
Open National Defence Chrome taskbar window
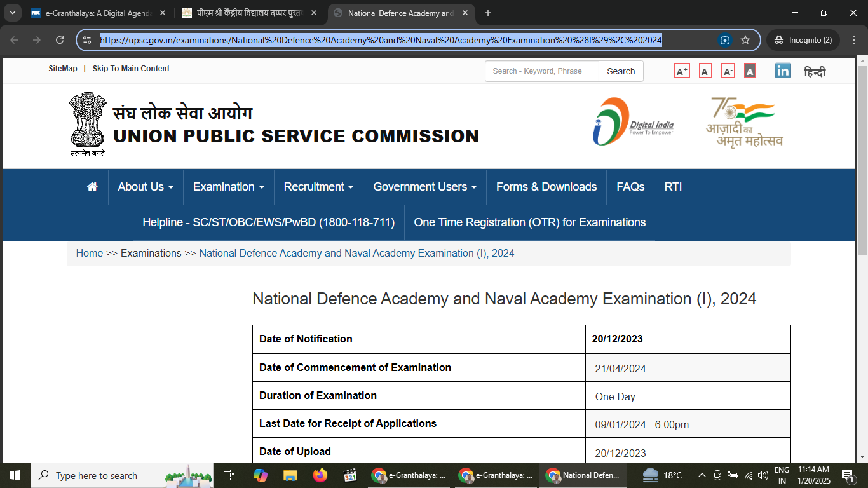pyautogui.click(x=583, y=475)
